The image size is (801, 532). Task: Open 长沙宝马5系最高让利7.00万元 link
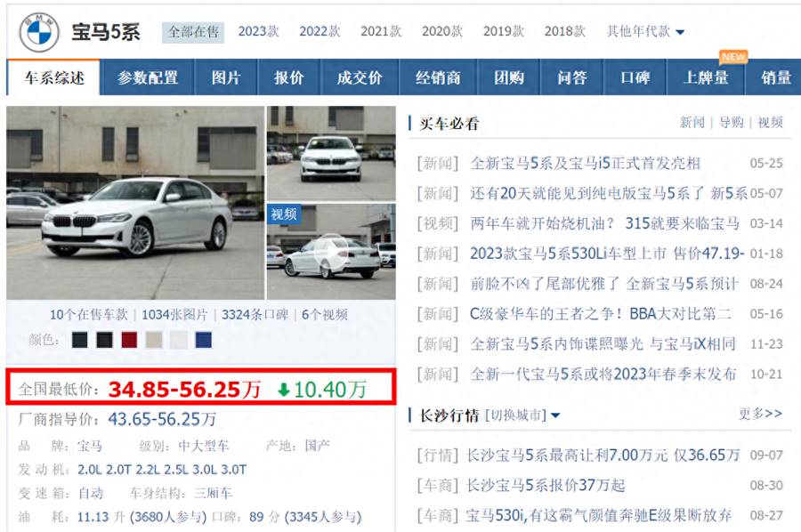[x=603, y=455]
